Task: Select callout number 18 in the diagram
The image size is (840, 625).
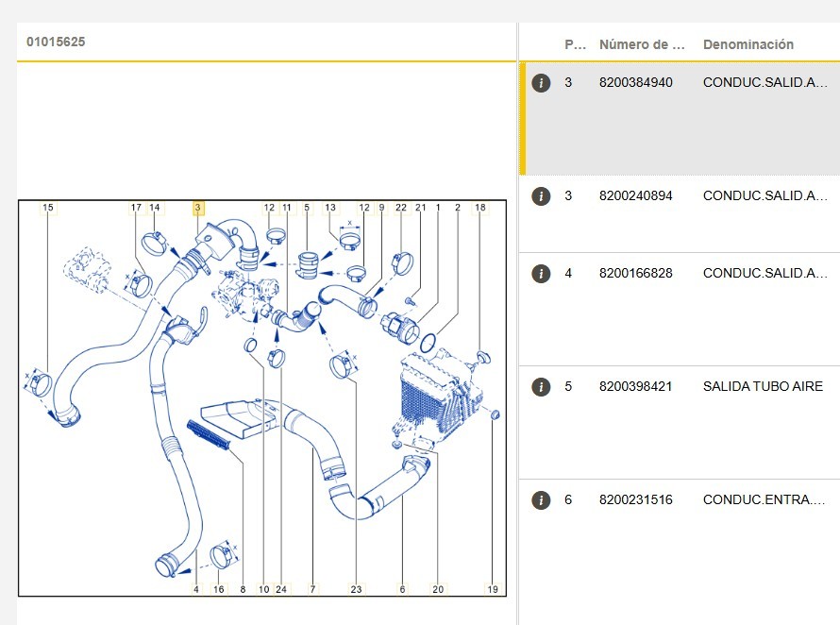Action: point(480,208)
